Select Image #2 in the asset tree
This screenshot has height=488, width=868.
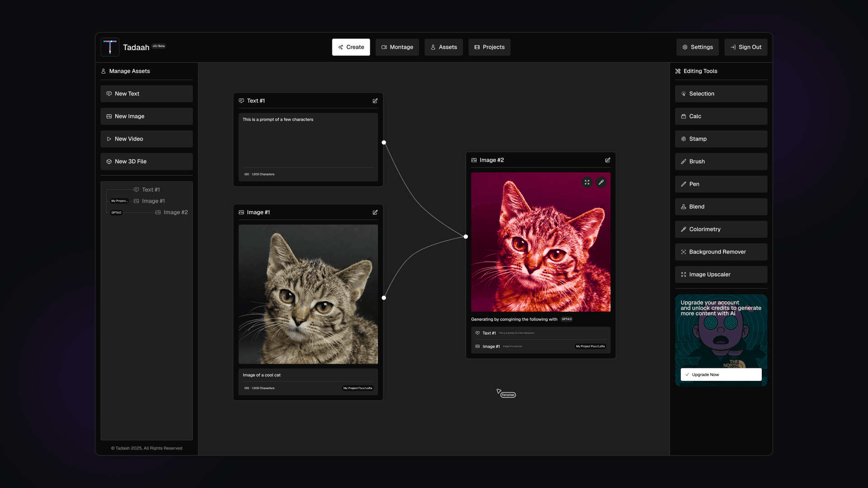(171, 212)
